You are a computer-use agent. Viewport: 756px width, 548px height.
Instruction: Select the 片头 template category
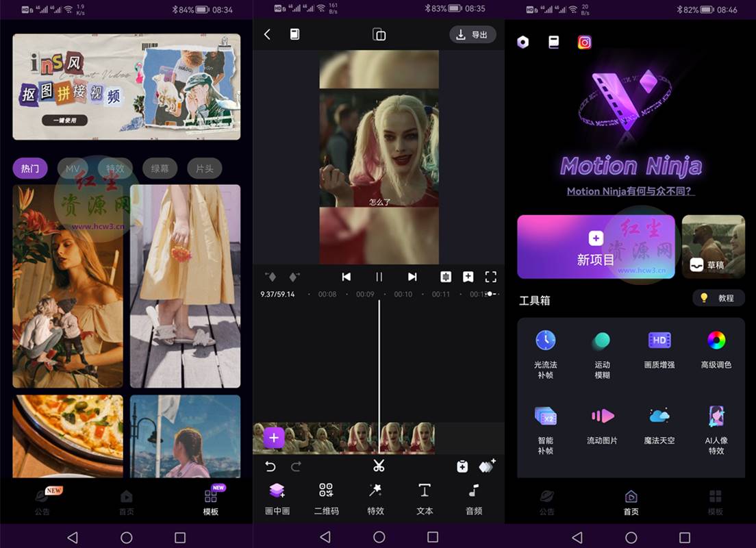coord(205,169)
